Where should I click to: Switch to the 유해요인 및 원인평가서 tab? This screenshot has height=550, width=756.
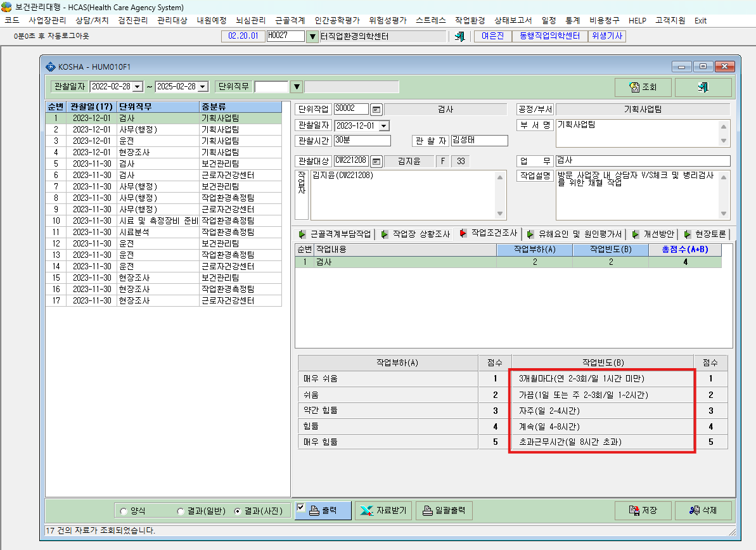[575, 234]
